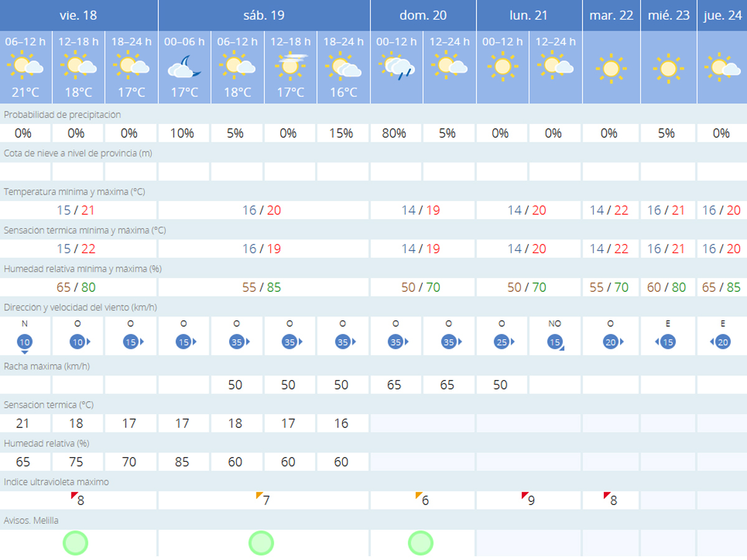Click the 10% precipitation probability cell
Viewport: 747px width, 560px height.
[x=184, y=133]
